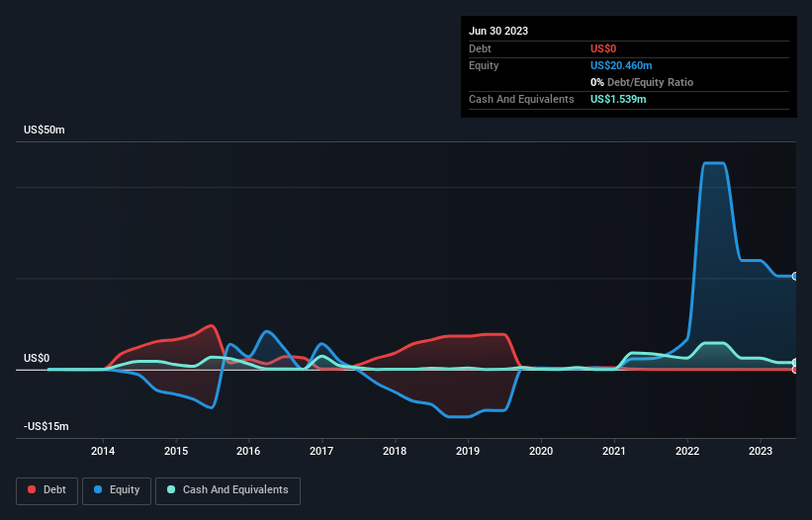Click the 2018 x-axis label

395,451
